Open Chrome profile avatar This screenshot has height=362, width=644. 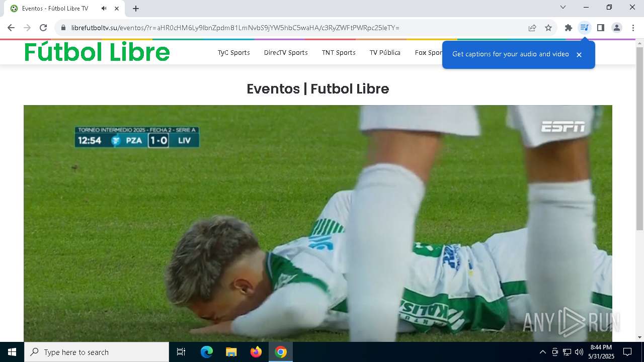click(617, 28)
